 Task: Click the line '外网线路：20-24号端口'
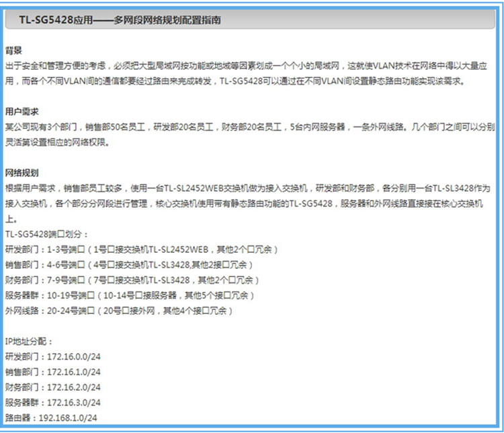[x=119, y=311]
